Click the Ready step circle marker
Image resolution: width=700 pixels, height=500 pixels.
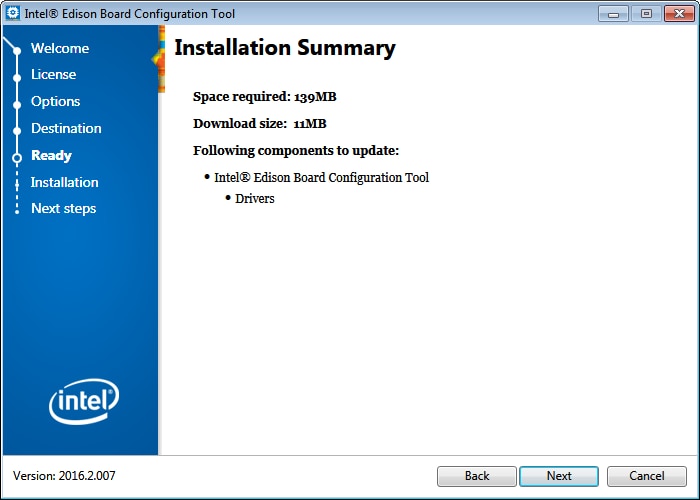coord(17,158)
